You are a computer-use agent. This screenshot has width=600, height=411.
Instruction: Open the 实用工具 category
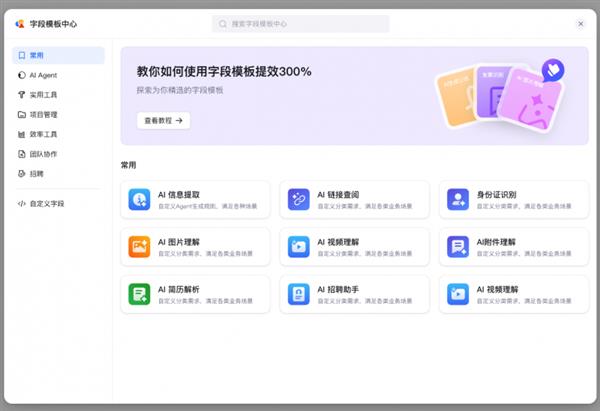pos(59,95)
